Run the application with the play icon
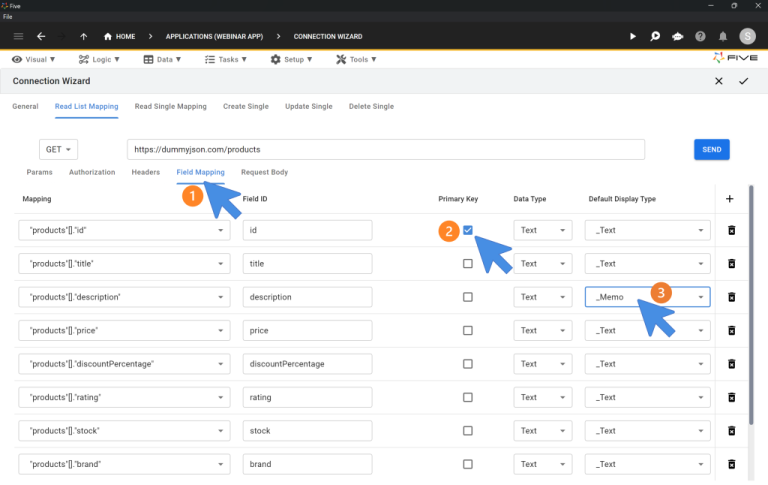 coord(633,36)
